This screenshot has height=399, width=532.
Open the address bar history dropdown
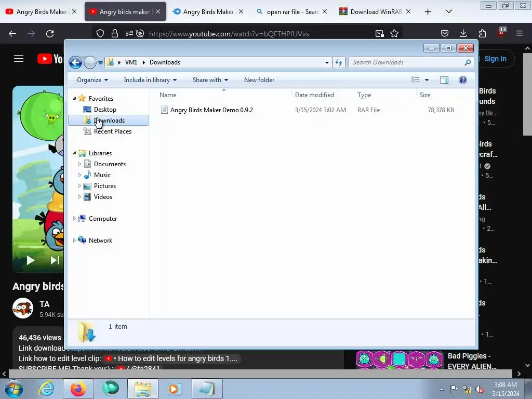(x=327, y=62)
